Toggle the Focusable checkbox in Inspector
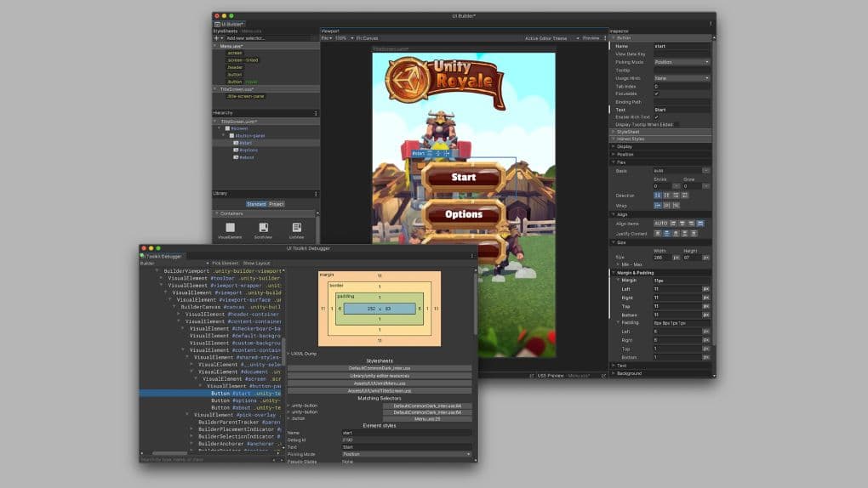868x488 pixels. point(657,94)
